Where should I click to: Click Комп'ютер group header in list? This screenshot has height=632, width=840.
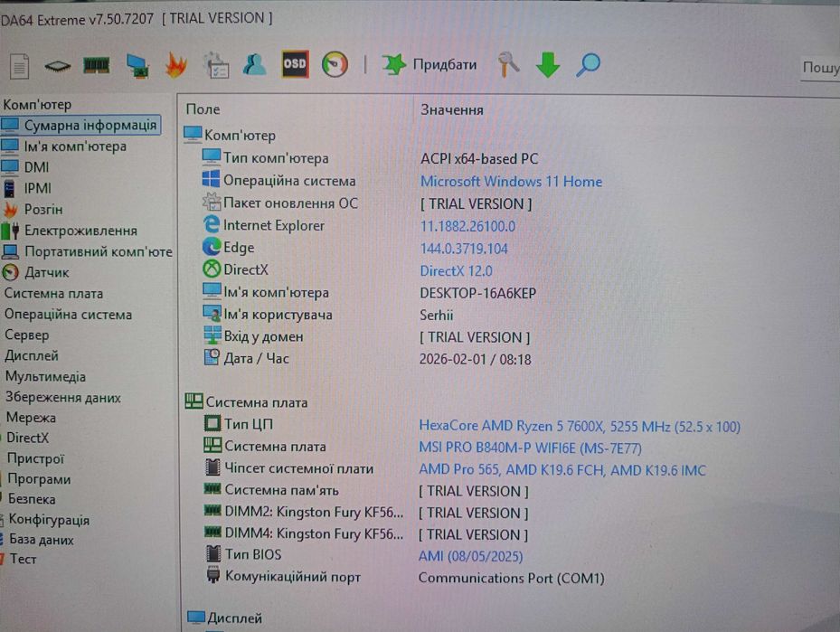(230, 135)
